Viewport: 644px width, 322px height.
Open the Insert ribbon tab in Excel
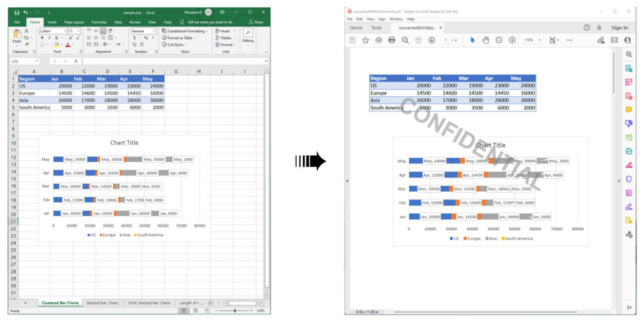52,22
